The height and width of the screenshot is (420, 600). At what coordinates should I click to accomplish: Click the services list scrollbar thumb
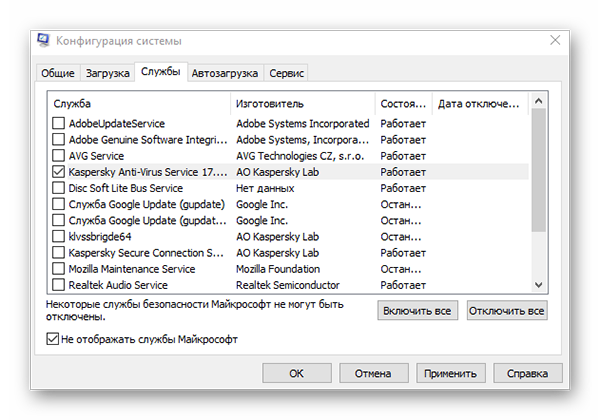pyautogui.click(x=538, y=170)
